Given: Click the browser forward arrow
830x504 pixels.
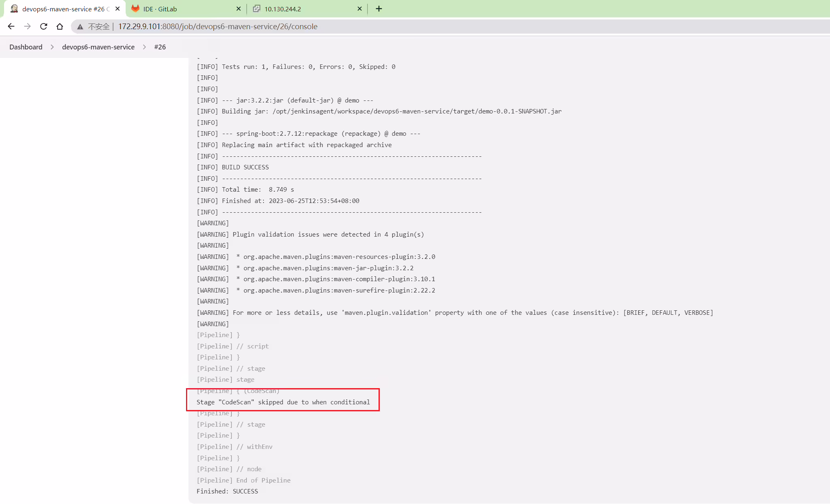Looking at the screenshot, I should coord(27,26).
